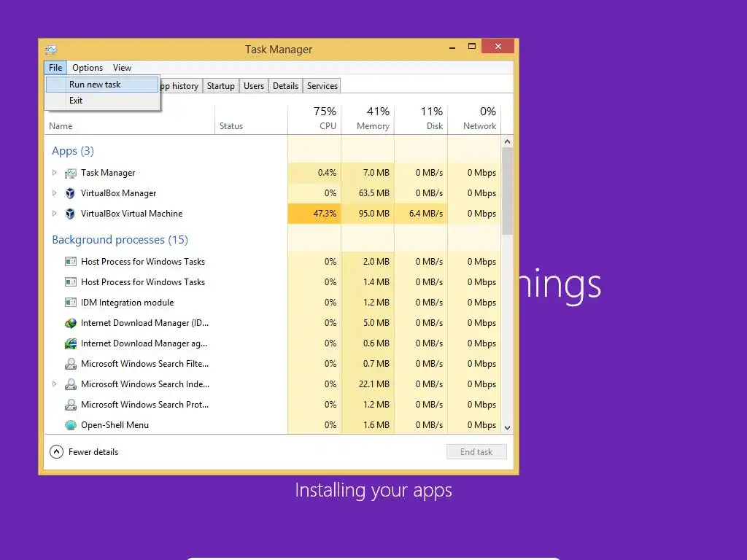
Task: Click the VirtualBox Manager cube icon
Action: click(71, 193)
